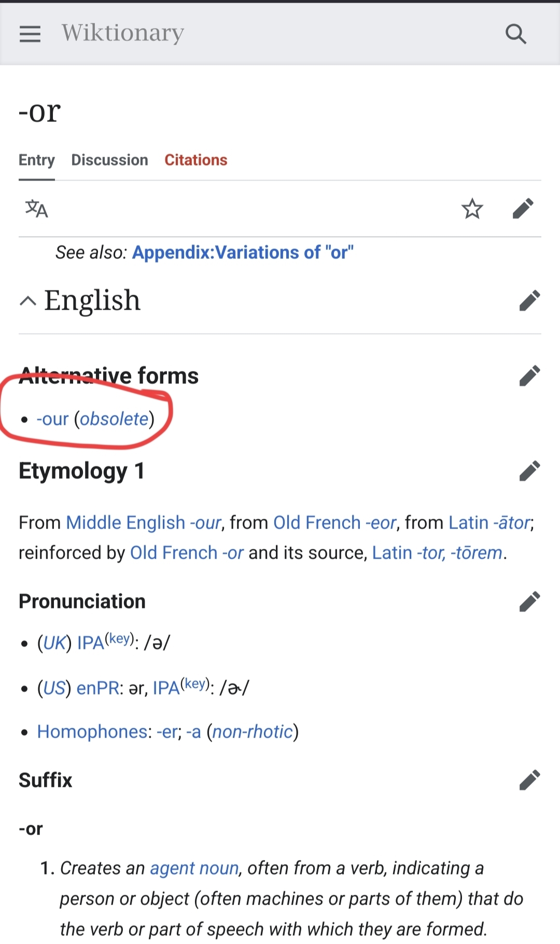The image size is (560, 944).
Task: Open the Old French -eor link
Action: pos(335,522)
